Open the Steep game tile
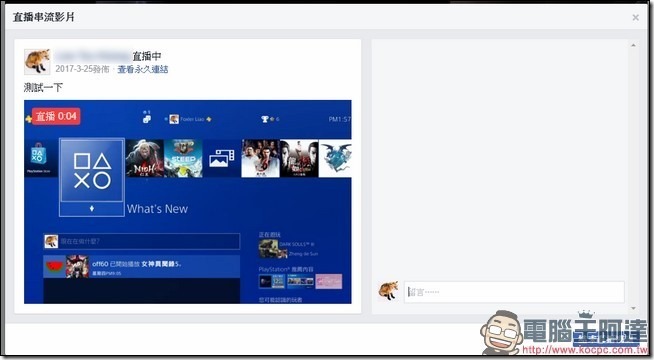654x360 pixels. click(x=183, y=159)
